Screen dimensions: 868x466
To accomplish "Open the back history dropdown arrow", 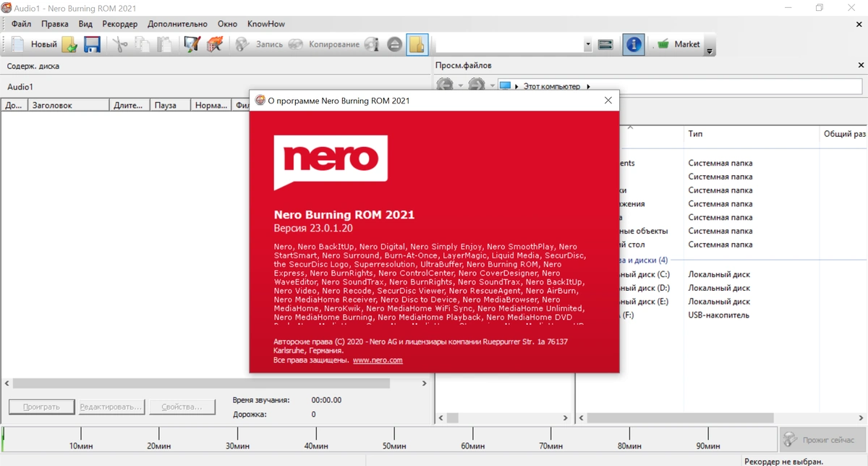I will [x=461, y=86].
